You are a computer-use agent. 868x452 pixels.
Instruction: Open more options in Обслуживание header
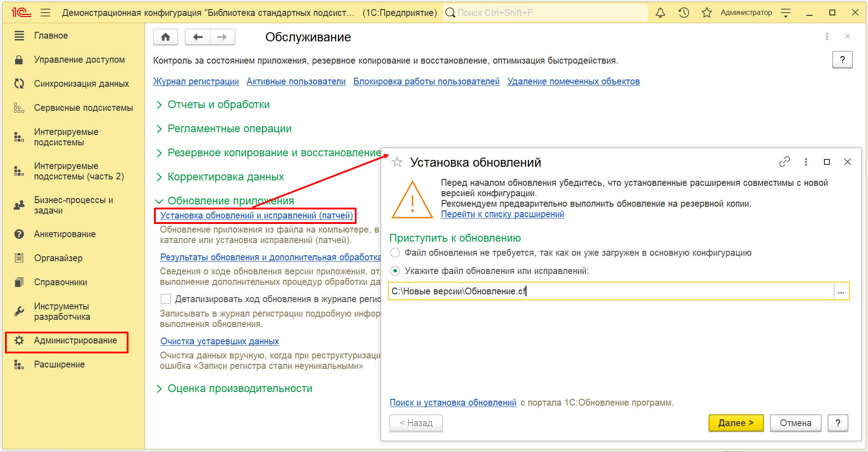[x=827, y=36]
